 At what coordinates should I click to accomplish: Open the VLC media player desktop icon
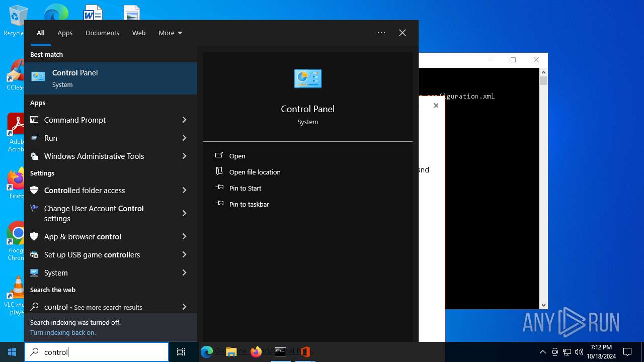pos(16,295)
